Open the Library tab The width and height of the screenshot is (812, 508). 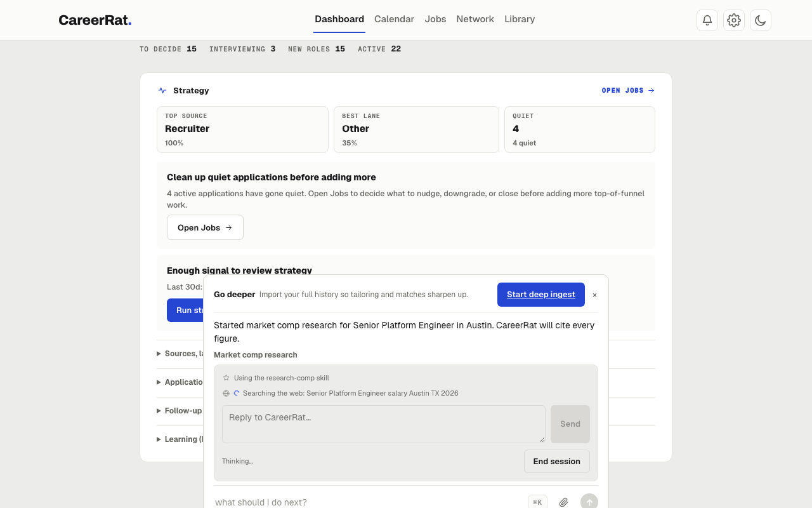pyautogui.click(x=520, y=19)
